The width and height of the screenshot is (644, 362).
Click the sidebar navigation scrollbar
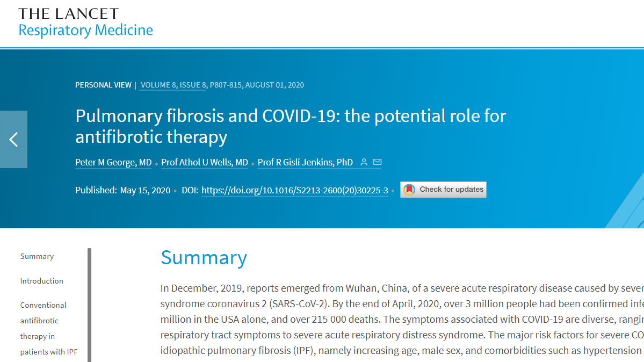point(90,305)
